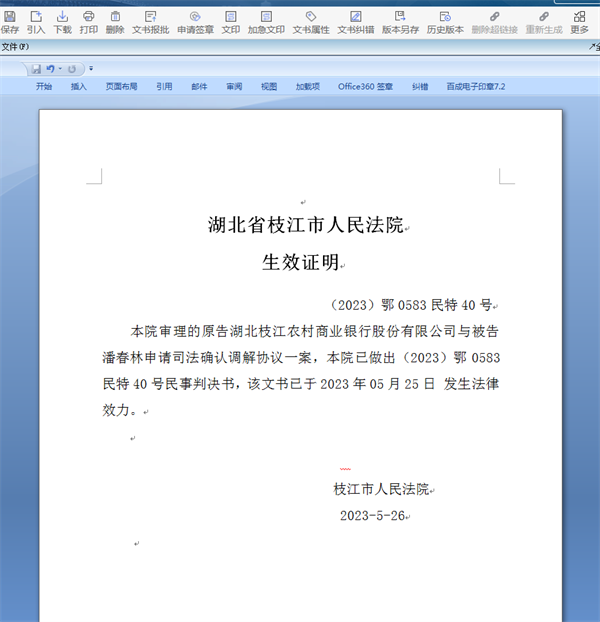Screen dimensions: 600x622
Task: Click the text 效力。
Action: [120, 410]
